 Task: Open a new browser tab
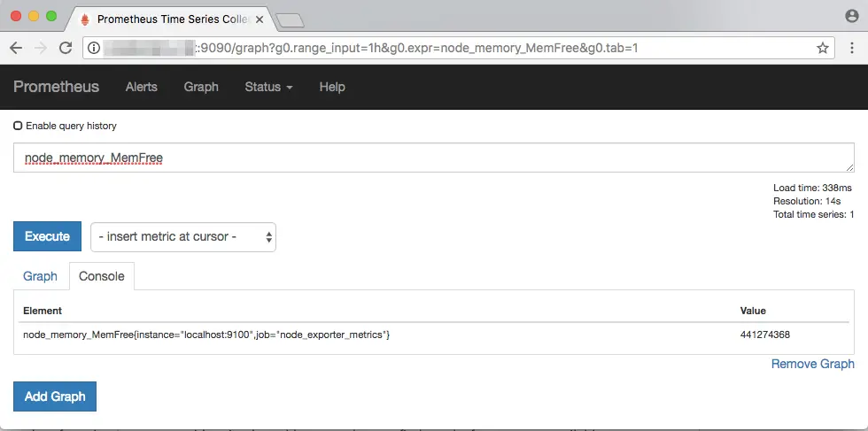pos(291,20)
